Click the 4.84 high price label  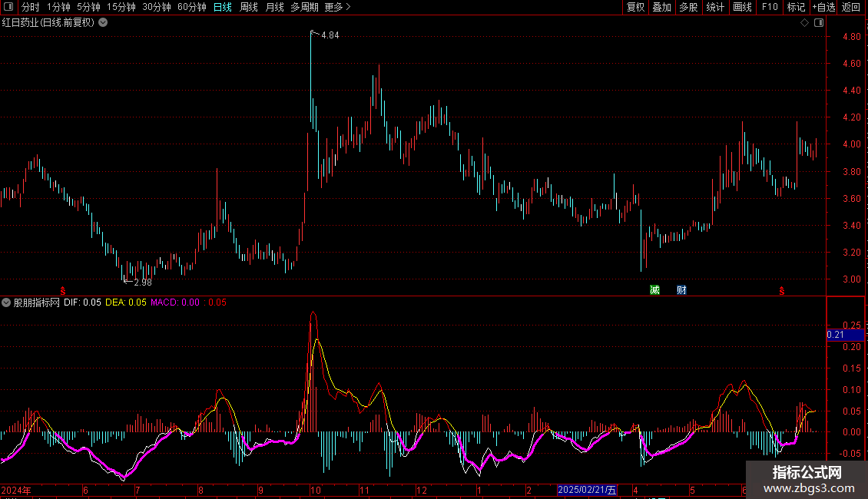coord(330,35)
